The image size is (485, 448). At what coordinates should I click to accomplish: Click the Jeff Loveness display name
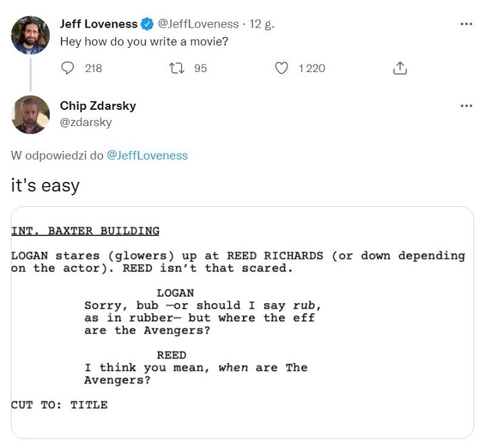coord(98,24)
